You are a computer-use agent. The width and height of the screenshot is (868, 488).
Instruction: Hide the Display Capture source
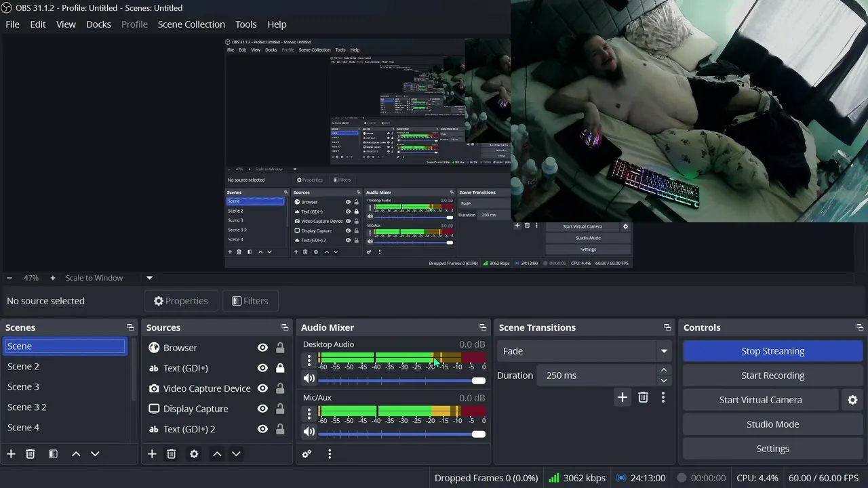point(262,409)
